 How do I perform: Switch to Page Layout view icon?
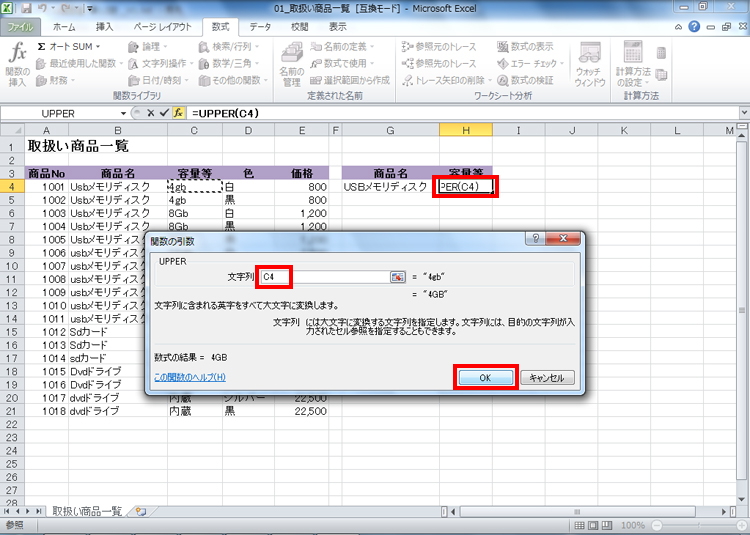593,525
